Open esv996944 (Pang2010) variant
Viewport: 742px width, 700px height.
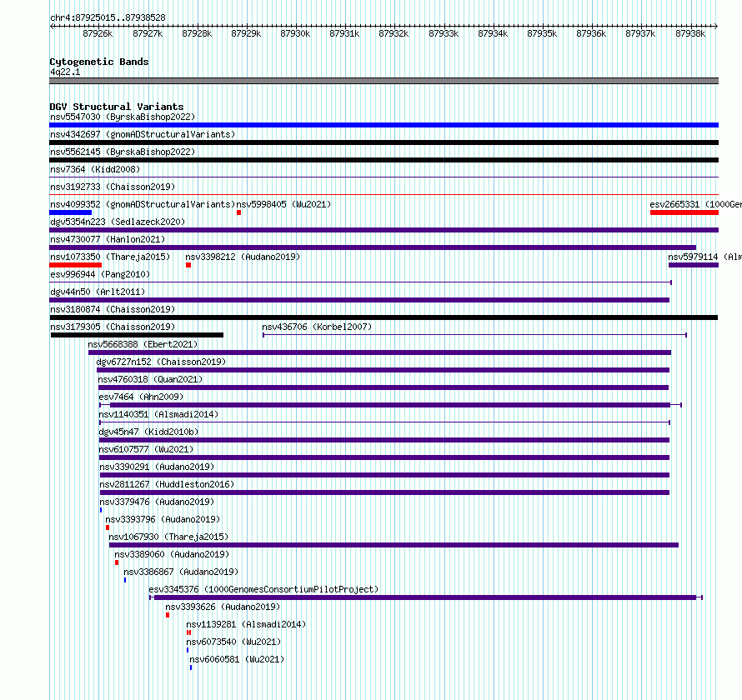[x=100, y=274]
